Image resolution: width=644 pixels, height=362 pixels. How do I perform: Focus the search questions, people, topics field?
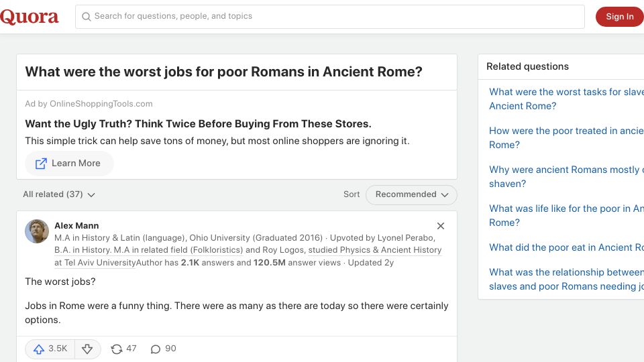(x=330, y=17)
